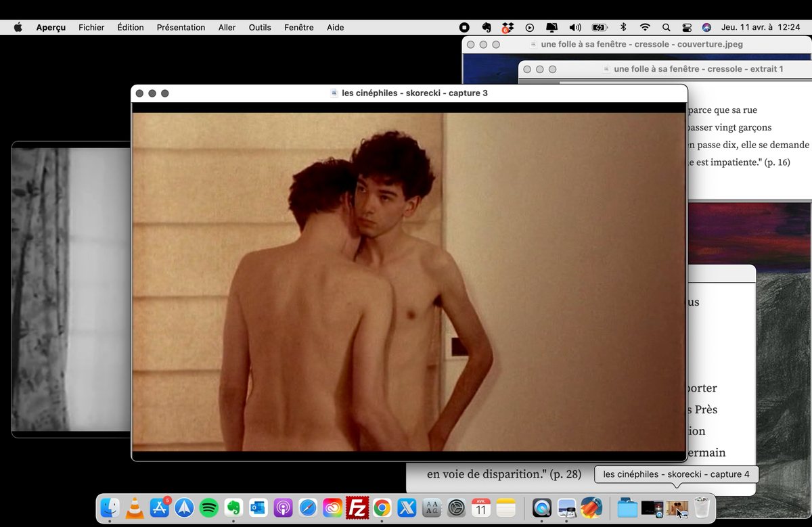Open the Aide menu
The width and height of the screenshot is (812, 527).
(x=336, y=28)
